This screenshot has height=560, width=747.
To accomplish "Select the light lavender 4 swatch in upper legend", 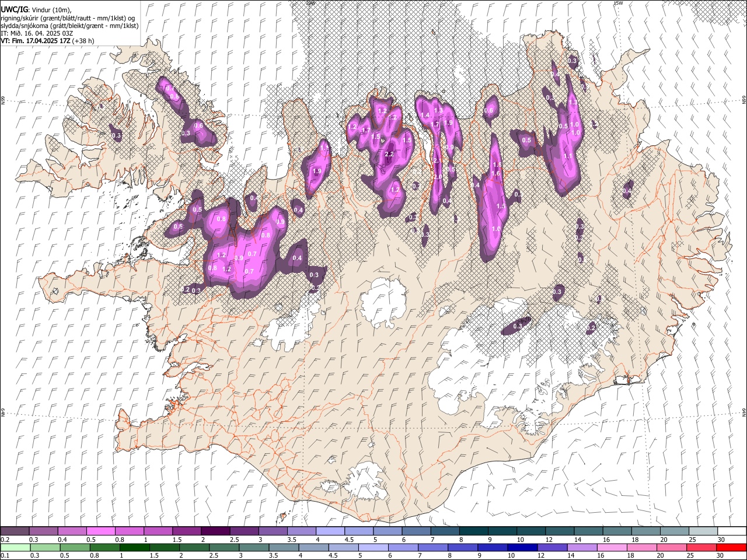I will (330, 531).
